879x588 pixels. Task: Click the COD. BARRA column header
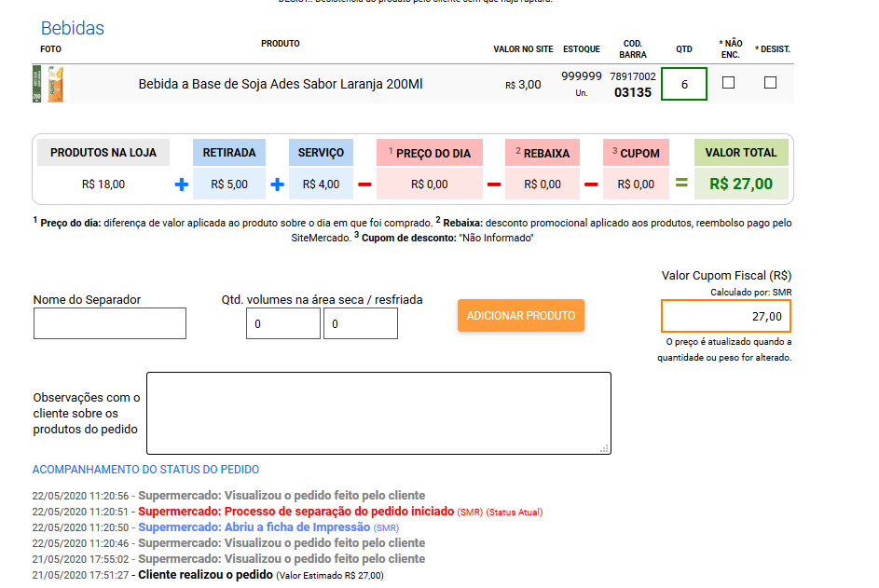click(x=633, y=48)
